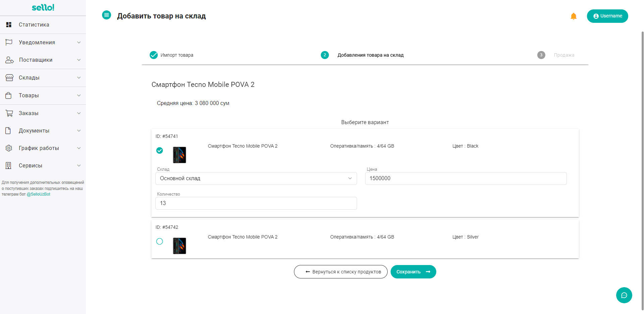Click the Импорт товара step label
Viewport: 644px width, 314px height.
point(177,55)
